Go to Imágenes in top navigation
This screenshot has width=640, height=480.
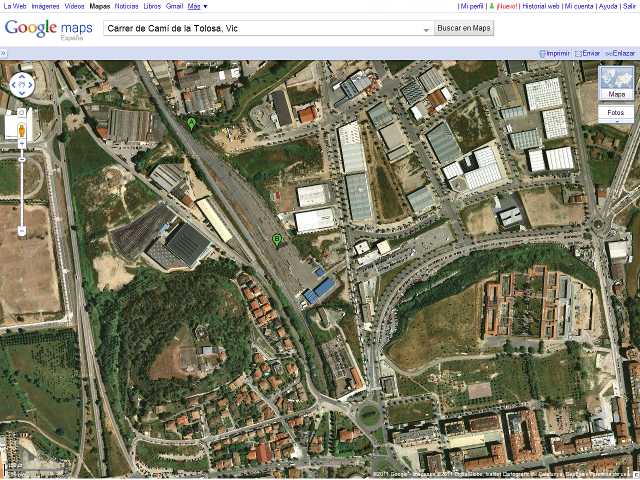(45, 6)
